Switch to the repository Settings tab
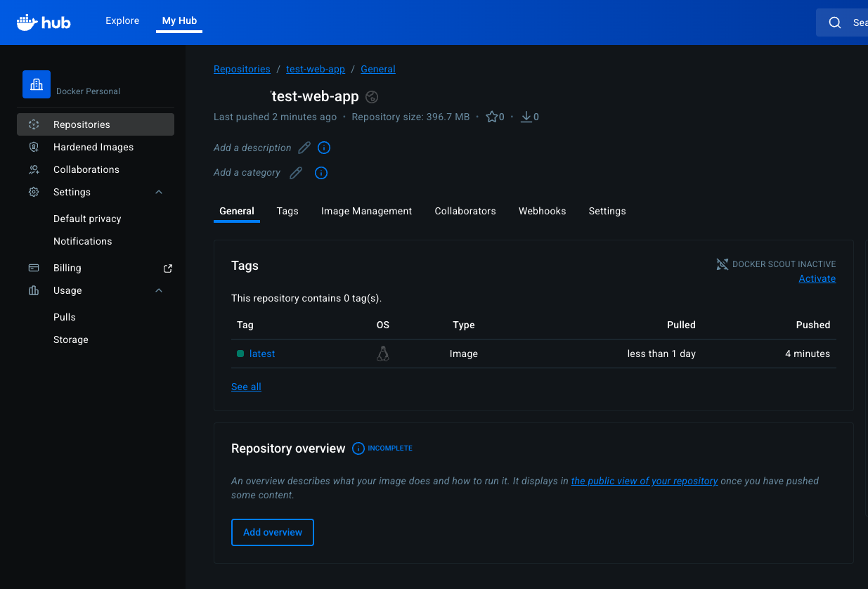Image resolution: width=868 pixels, height=589 pixels. (x=607, y=211)
